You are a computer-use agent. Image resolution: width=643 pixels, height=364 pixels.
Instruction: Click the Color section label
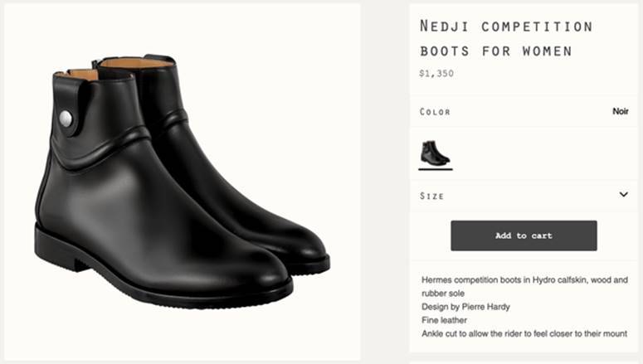[x=435, y=111]
